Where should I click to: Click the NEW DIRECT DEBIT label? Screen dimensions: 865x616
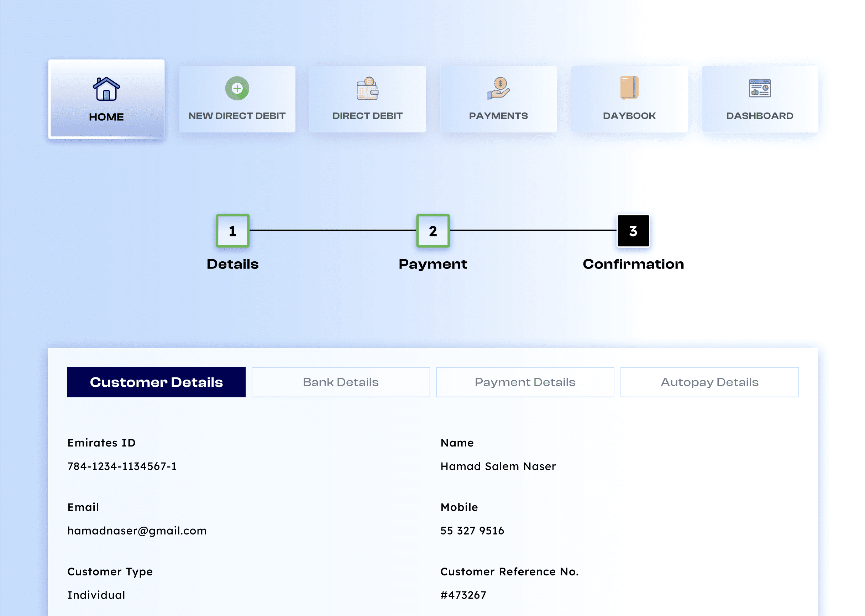pos(237,116)
